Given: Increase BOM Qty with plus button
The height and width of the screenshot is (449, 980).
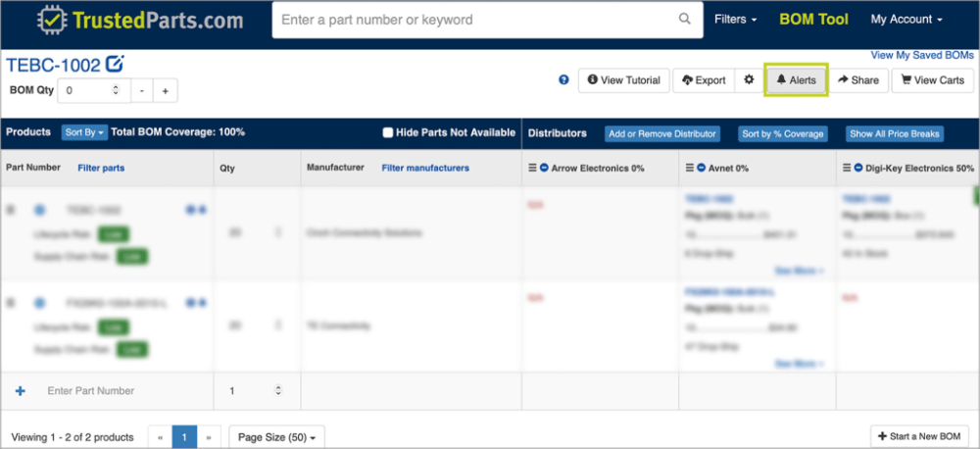Looking at the screenshot, I should [x=165, y=91].
